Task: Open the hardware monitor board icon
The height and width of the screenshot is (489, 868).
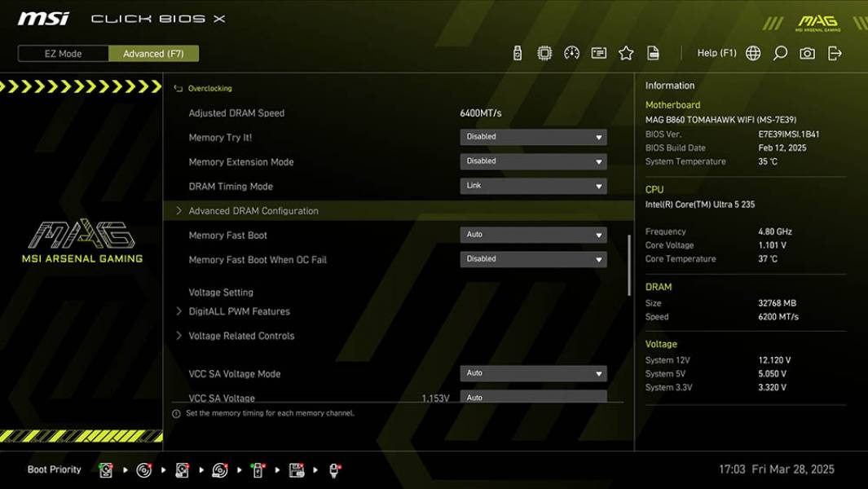Action: point(598,53)
